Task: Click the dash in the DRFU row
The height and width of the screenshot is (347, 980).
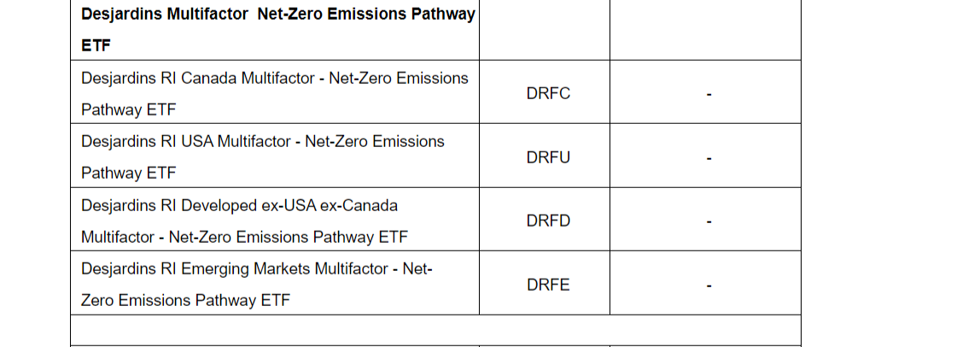Action: pyautogui.click(x=709, y=158)
